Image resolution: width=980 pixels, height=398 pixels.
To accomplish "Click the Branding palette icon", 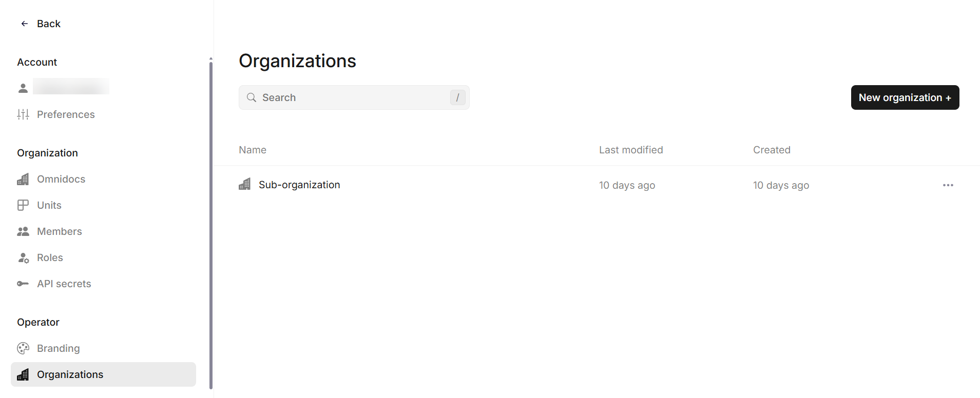I will [x=23, y=348].
